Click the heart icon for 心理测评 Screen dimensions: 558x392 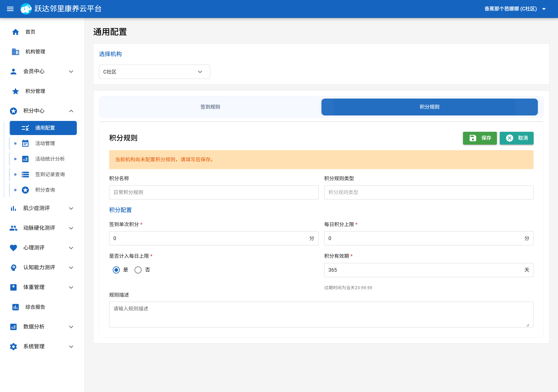point(13,248)
